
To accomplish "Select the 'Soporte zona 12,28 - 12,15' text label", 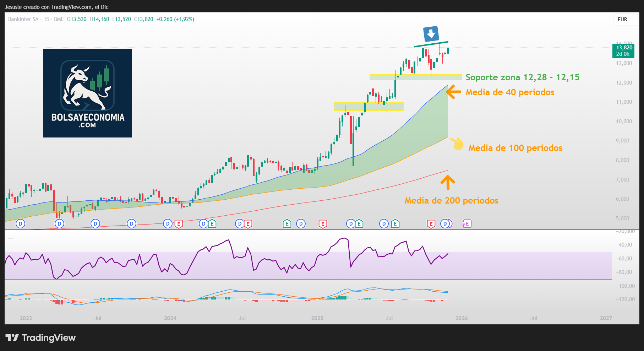I will (x=522, y=77).
